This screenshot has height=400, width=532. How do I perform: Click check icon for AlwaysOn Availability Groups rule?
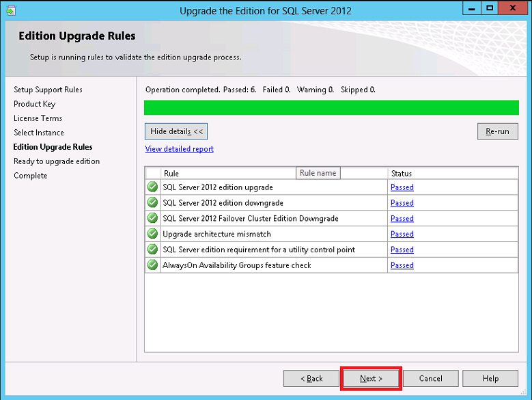(x=153, y=265)
